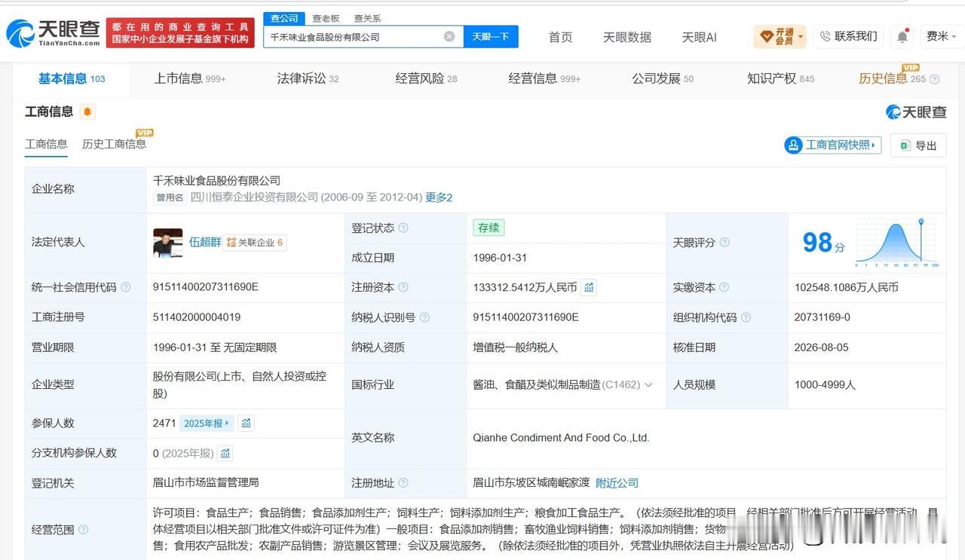Open the chart icon beside 2025年报
The image size is (965, 560).
[246, 423]
